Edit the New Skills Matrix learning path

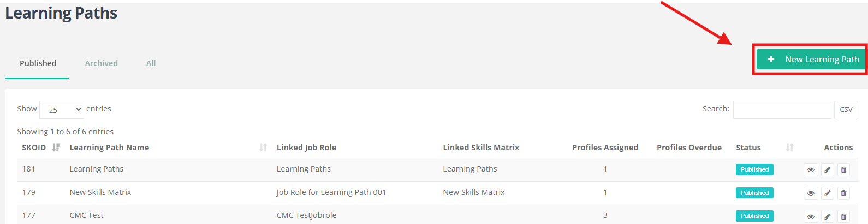click(828, 193)
